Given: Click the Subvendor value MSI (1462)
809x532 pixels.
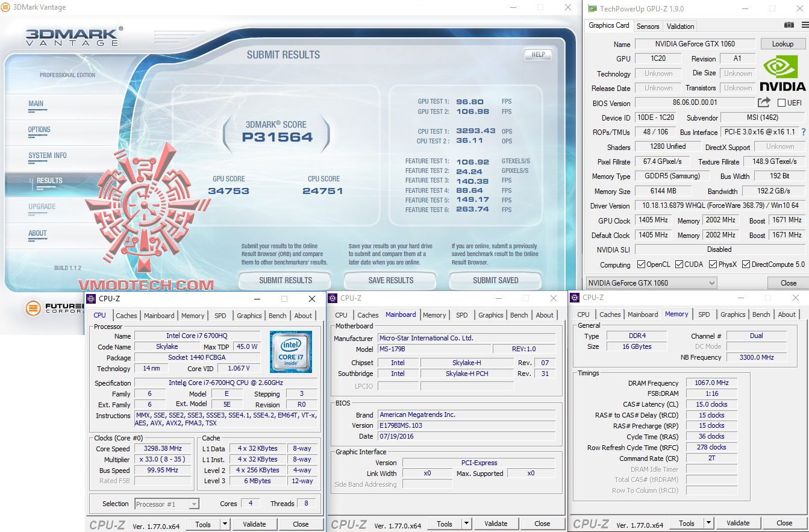Looking at the screenshot, I should (763, 117).
